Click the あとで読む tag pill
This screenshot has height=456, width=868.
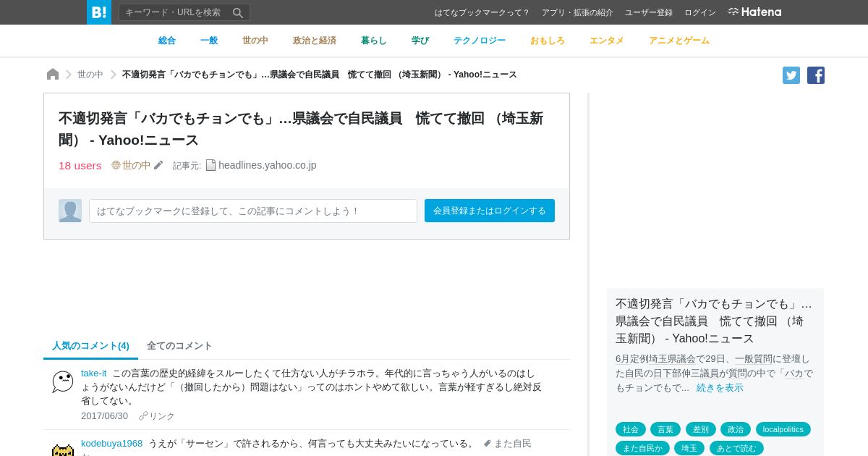click(x=736, y=448)
